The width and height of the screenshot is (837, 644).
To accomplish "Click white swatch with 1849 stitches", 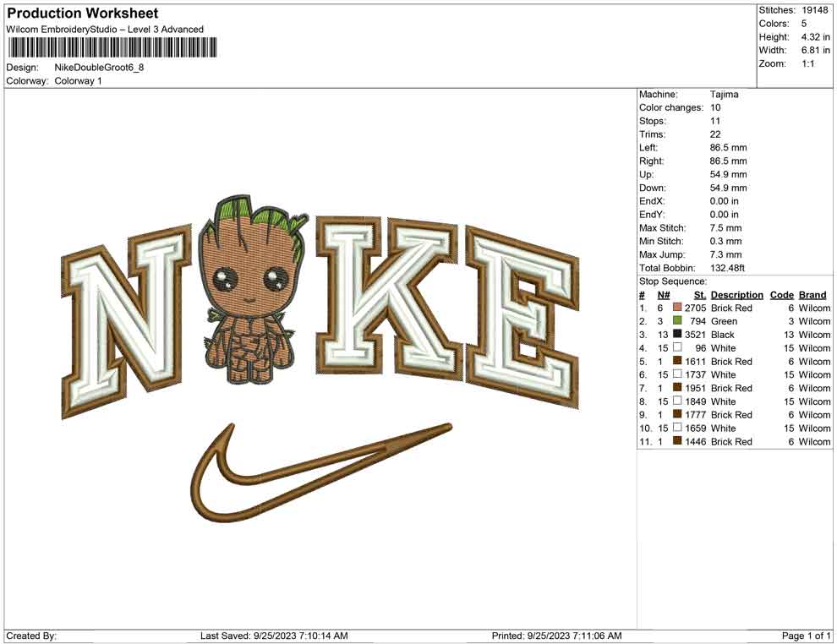I will coord(677,401).
